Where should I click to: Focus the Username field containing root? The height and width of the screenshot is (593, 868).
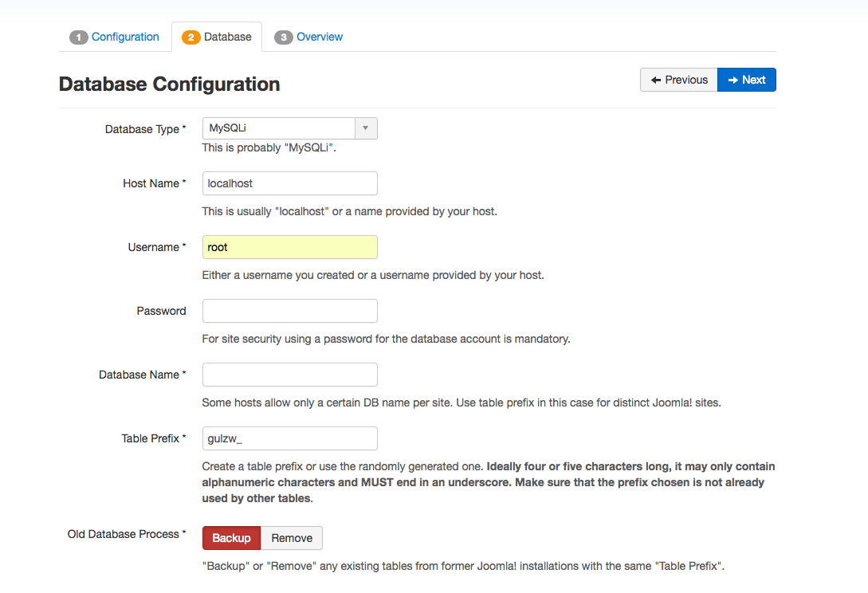(290, 247)
